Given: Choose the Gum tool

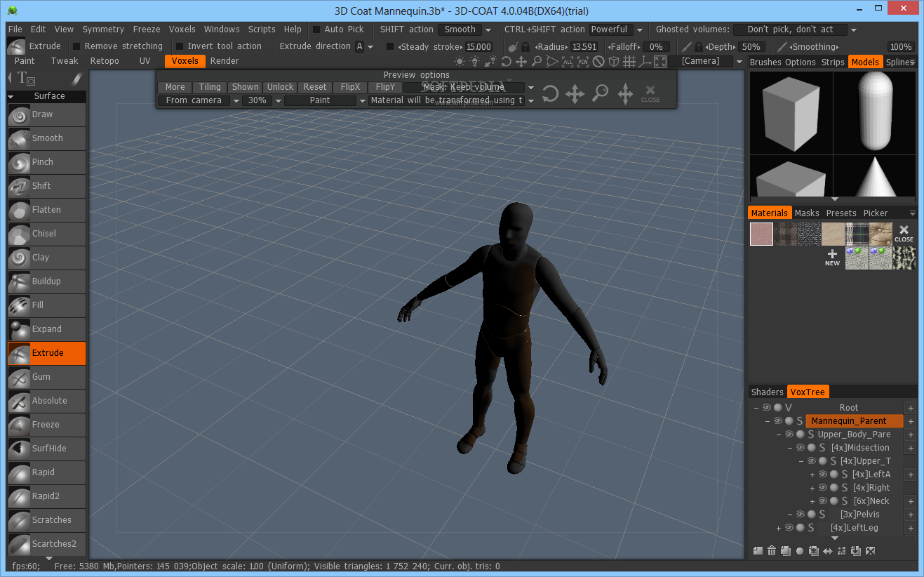Looking at the screenshot, I should (x=46, y=377).
